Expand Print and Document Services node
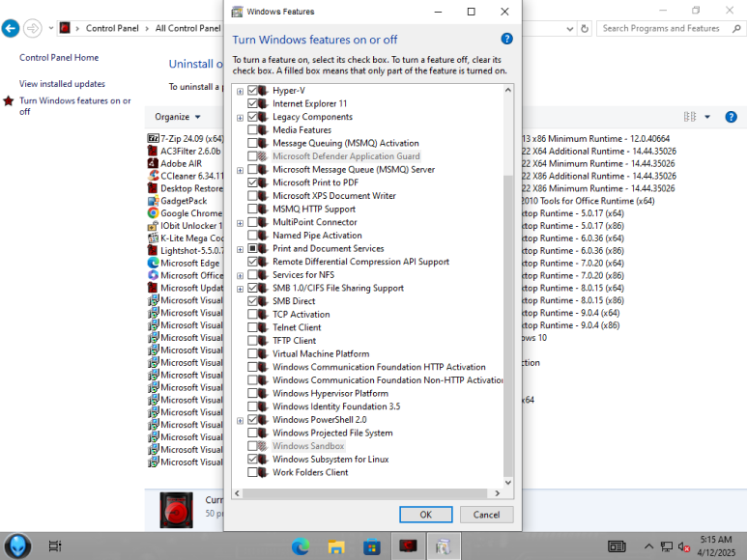Image resolution: width=747 pixels, height=560 pixels. click(x=240, y=249)
